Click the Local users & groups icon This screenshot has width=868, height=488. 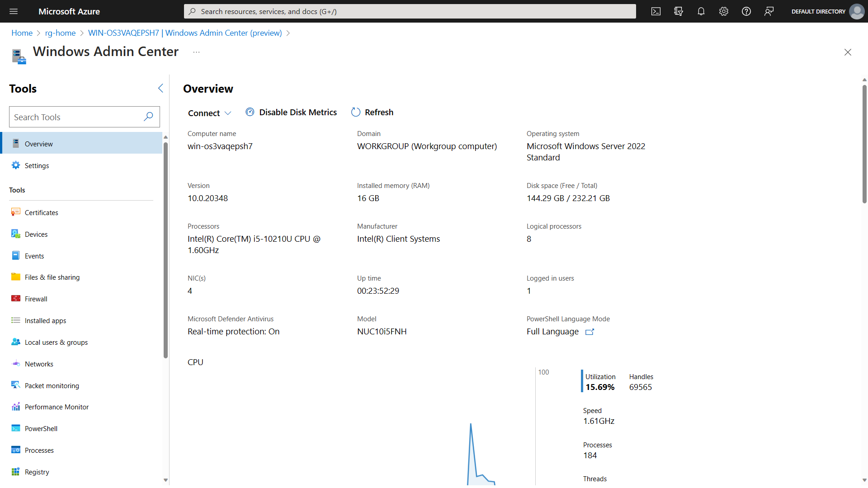[x=16, y=342]
